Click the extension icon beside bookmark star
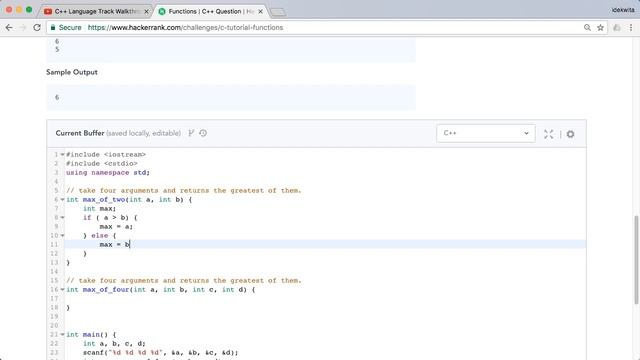Viewport: 640px width, 360px height. click(x=617, y=27)
